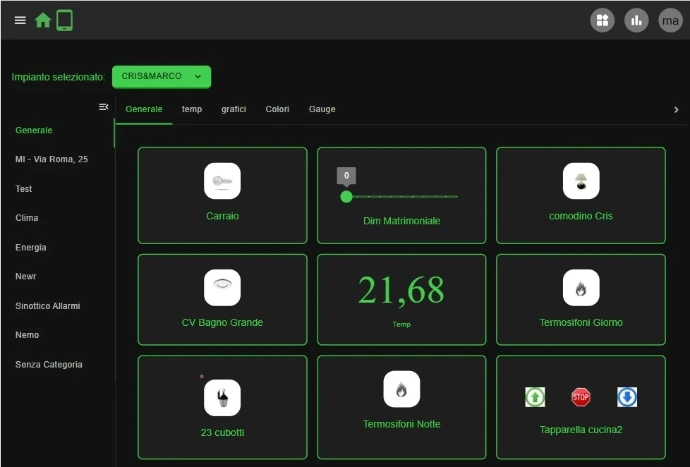Open the bar chart statistics icon

click(636, 20)
